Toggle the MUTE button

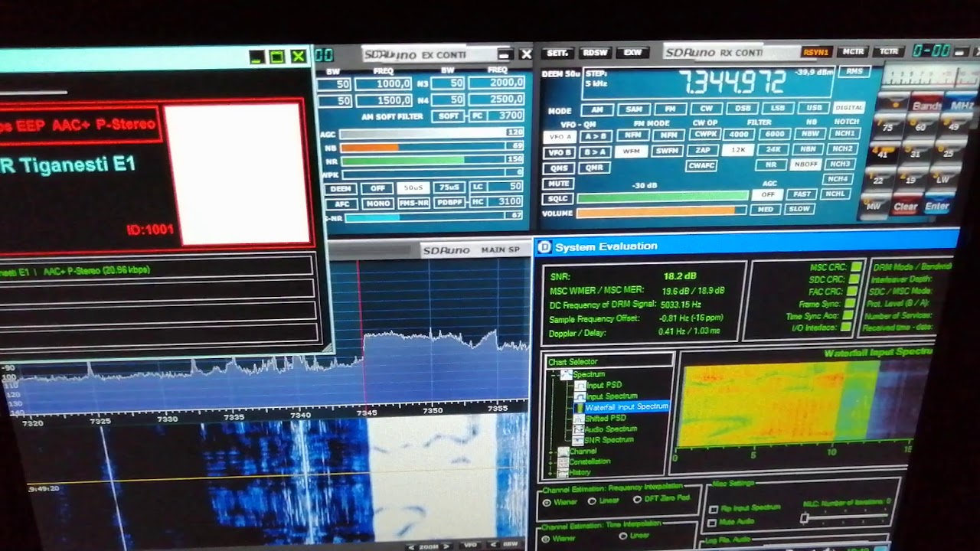coord(558,184)
